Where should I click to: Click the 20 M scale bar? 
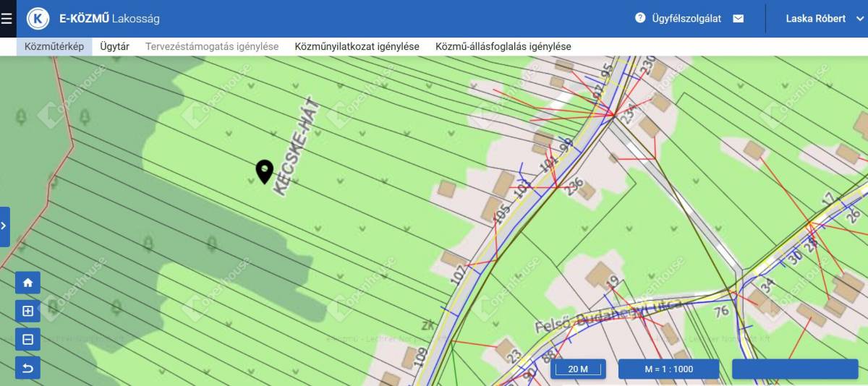[x=578, y=369]
